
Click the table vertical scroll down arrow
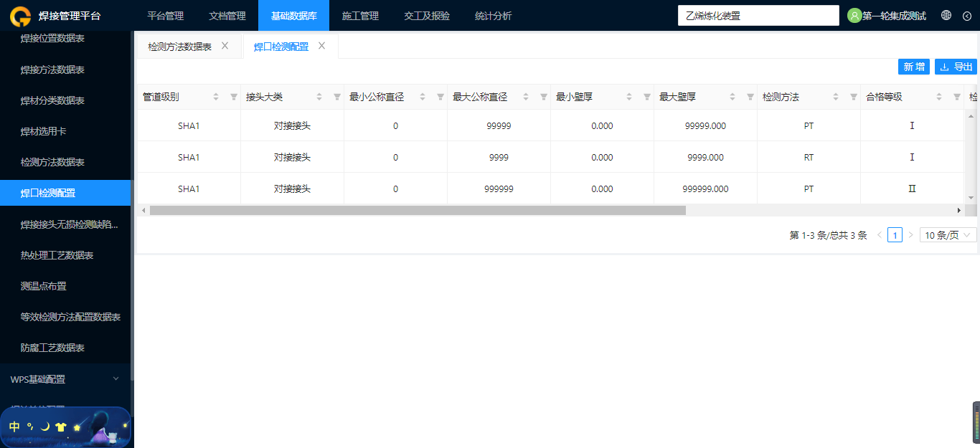point(971,197)
